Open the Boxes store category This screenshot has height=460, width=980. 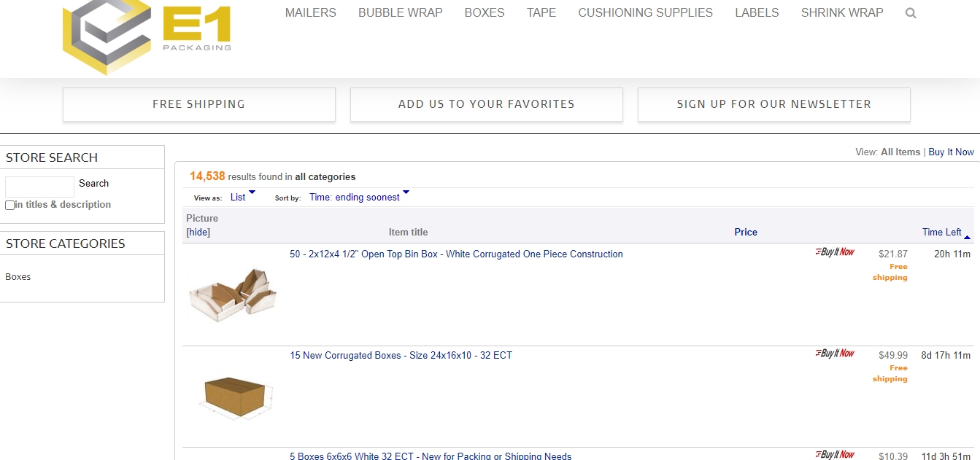tap(18, 277)
